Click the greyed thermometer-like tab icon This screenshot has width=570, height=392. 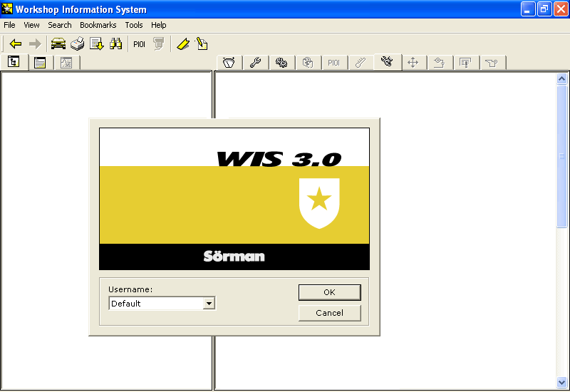361,63
